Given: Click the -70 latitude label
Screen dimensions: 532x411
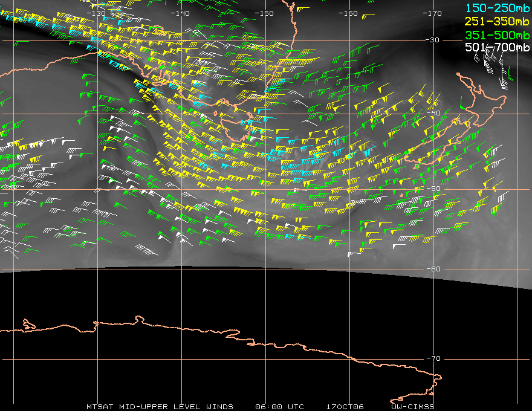Looking at the screenshot, I should pyautogui.click(x=432, y=358).
